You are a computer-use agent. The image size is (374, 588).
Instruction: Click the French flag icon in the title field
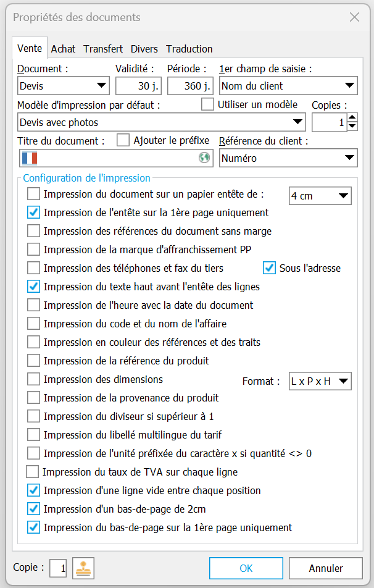[x=30, y=158]
